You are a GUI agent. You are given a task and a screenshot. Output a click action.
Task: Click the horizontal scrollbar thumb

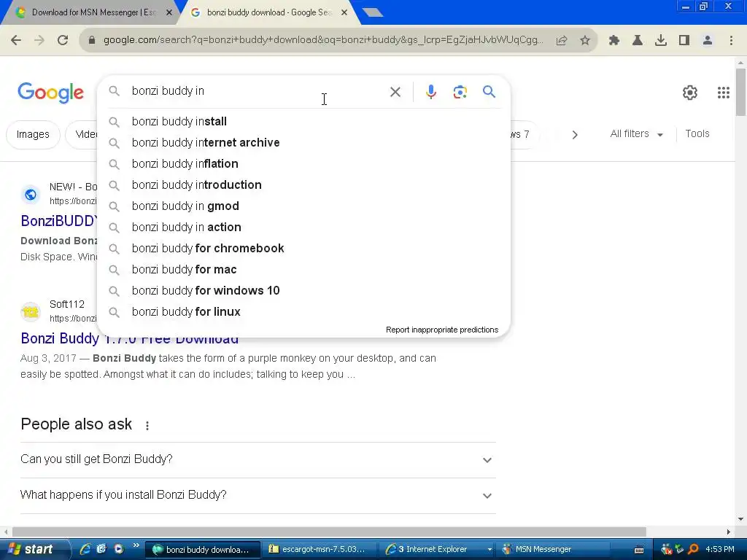click(x=329, y=532)
